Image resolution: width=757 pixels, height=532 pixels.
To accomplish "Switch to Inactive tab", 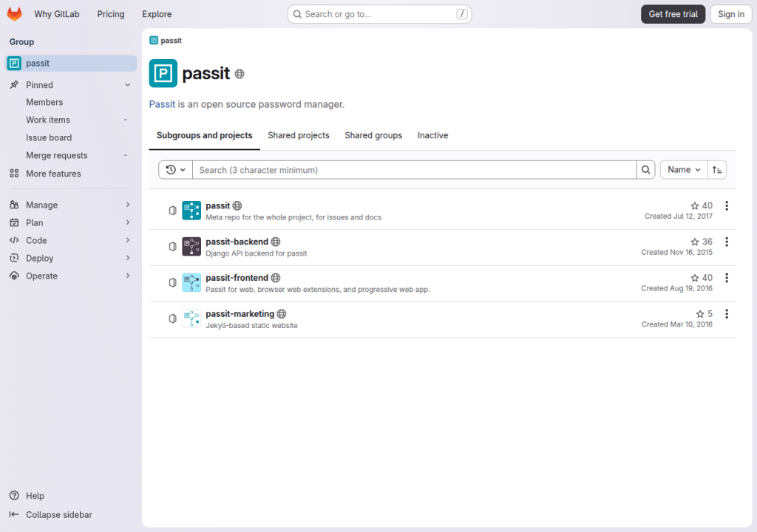I will (432, 136).
